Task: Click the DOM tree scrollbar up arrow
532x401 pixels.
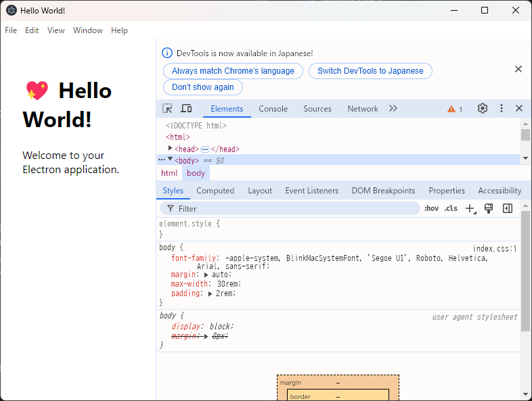Action: click(525, 124)
